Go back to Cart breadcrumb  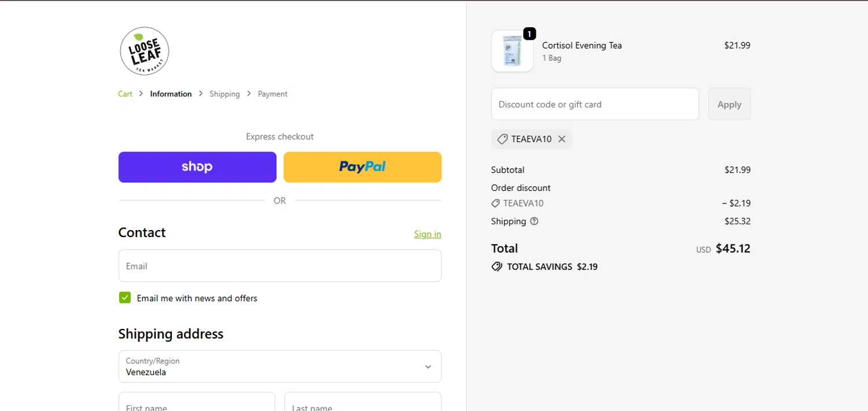tap(125, 94)
